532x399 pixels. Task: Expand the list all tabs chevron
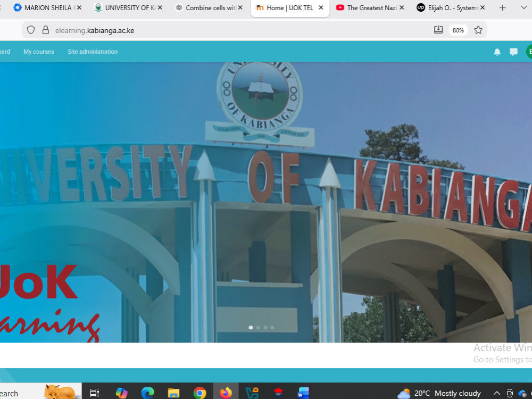[523, 7]
